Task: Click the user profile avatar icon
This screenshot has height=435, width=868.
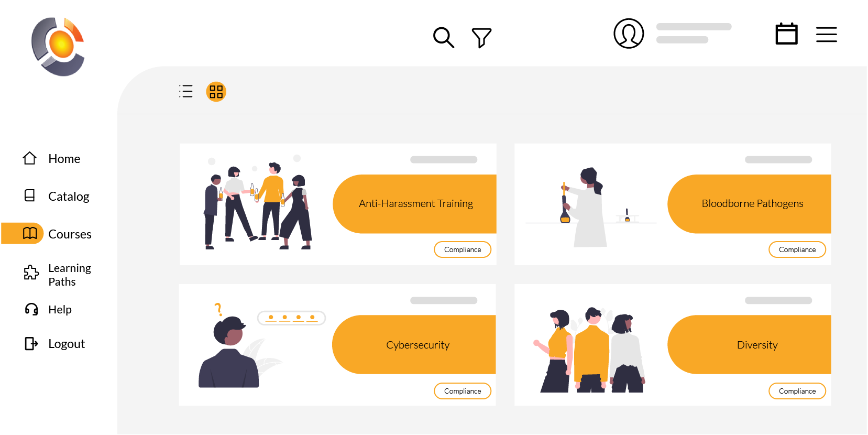Action: 629,34
